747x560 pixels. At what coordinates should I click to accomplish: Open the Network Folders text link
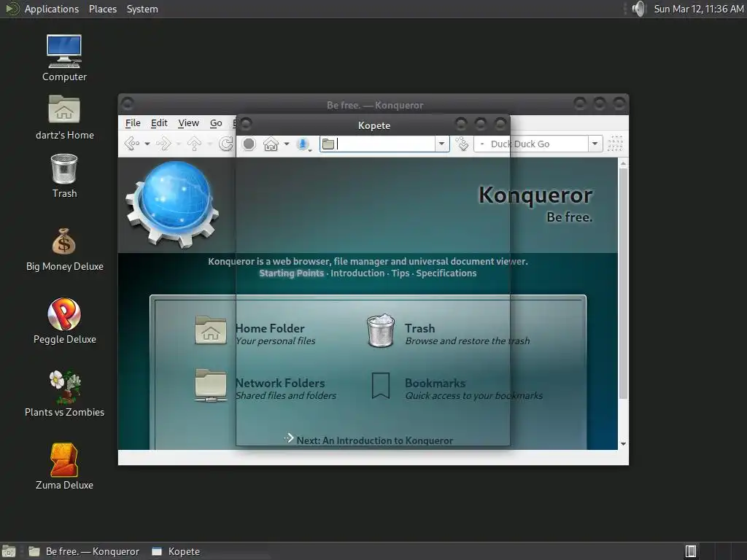pos(280,384)
